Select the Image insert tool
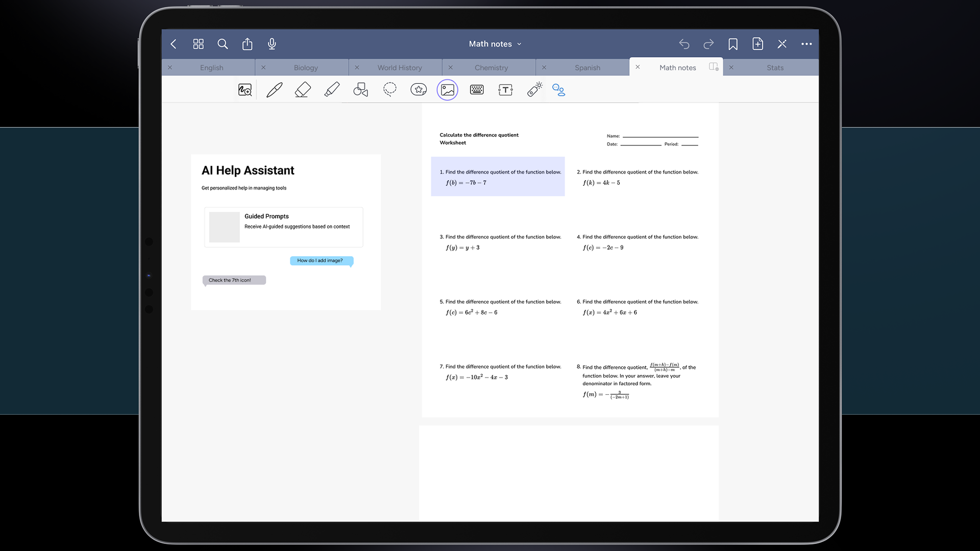This screenshot has height=551, width=980. click(448, 90)
